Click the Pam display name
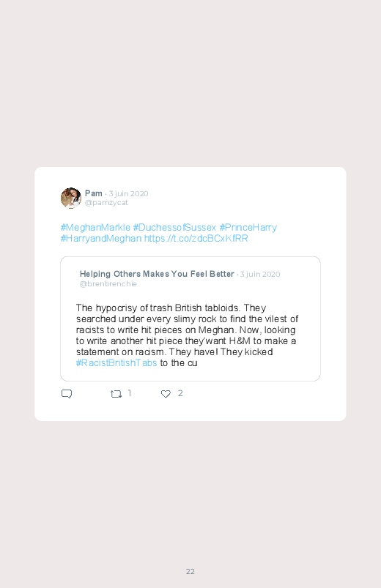The height and width of the screenshot is (588, 381). pyautogui.click(x=94, y=193)
